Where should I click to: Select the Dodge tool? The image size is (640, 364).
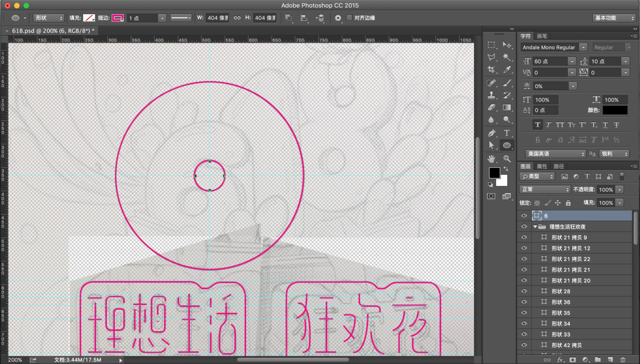[507, 120]
